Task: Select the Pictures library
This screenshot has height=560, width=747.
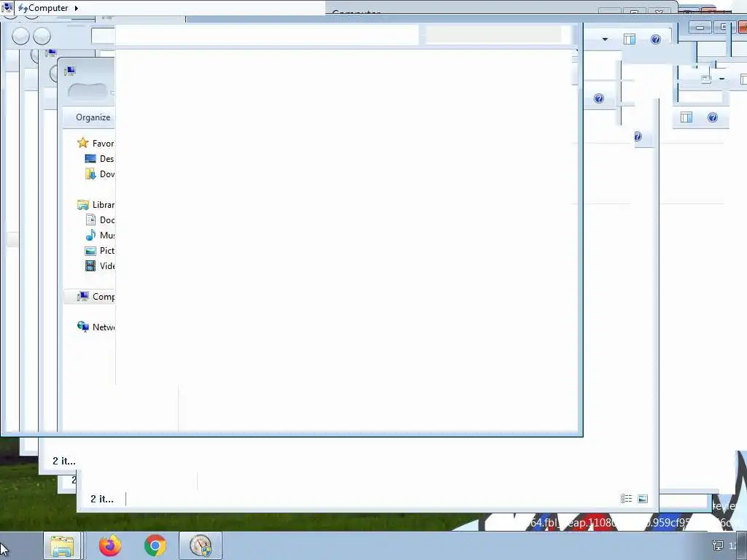Action: click(x=99, y=251)
